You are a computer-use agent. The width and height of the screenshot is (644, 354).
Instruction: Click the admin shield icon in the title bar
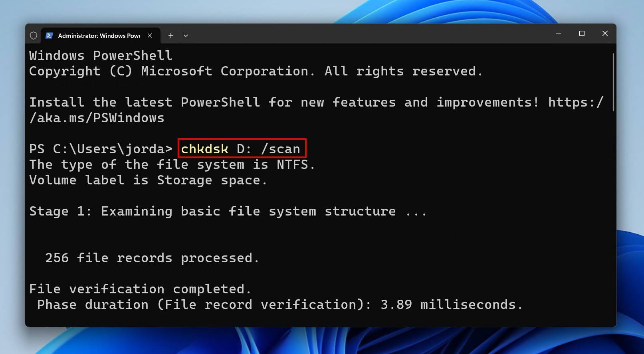34,36
